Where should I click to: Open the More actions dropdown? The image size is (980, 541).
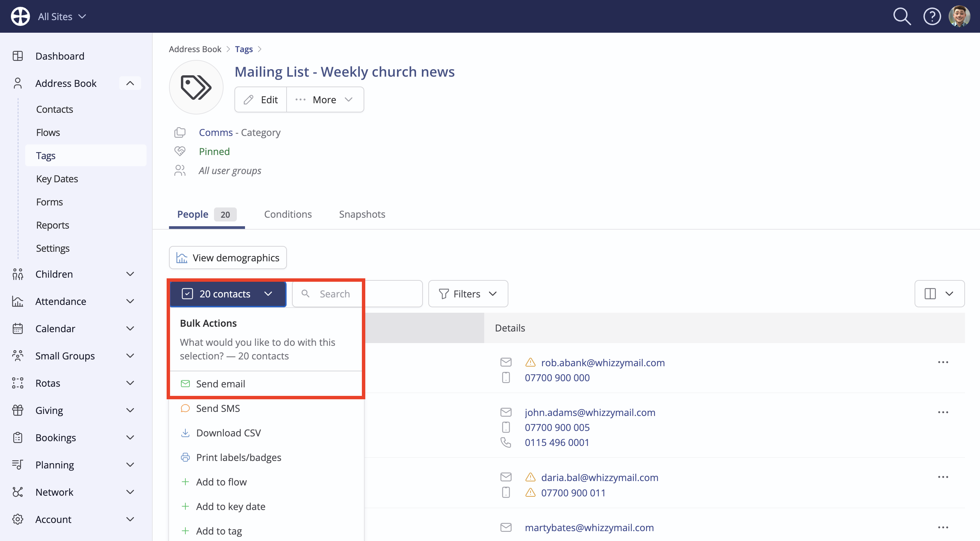(x=325, y=100)
